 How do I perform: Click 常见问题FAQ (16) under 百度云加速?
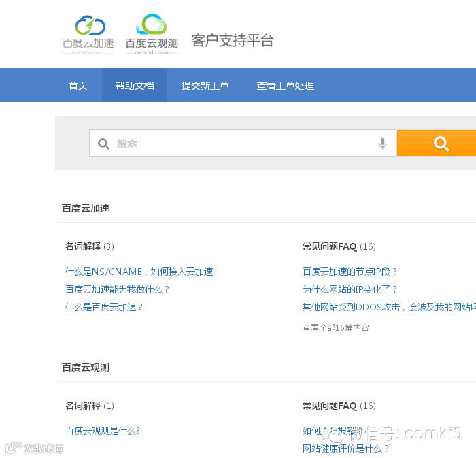tap(339, 246)
